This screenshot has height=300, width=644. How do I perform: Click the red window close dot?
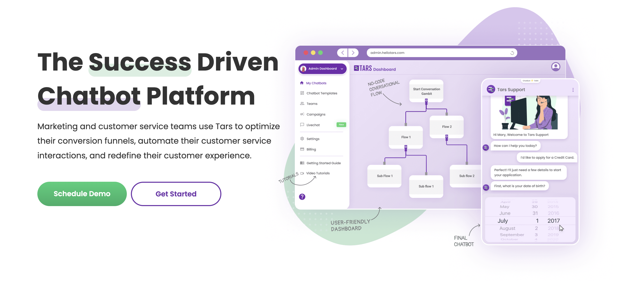tap(306, 53)
